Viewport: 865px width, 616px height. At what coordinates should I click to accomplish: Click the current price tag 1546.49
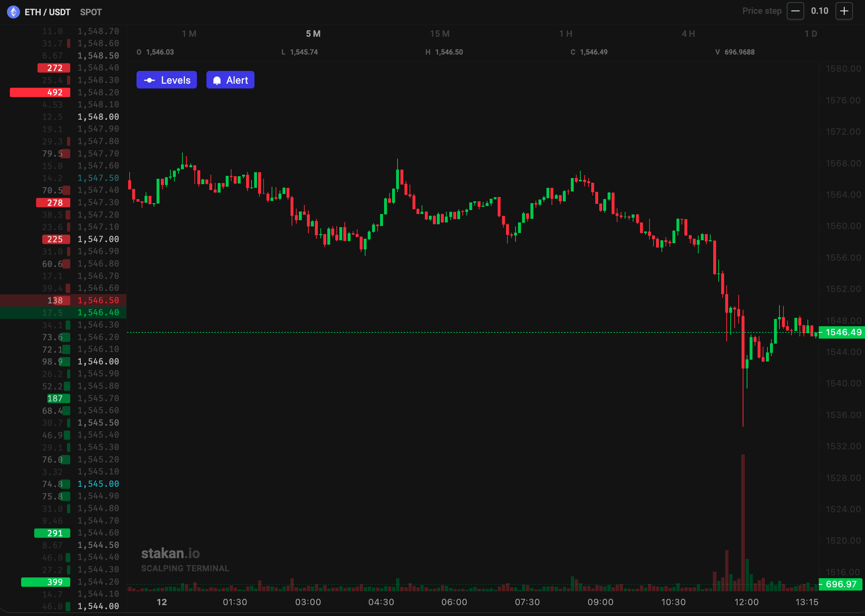point(842,332)
